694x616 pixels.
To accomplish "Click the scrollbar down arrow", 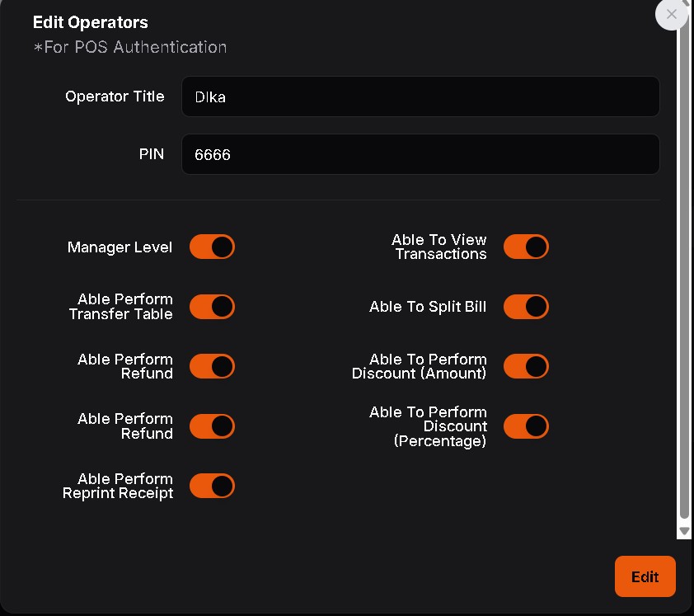I will click(683, 532).
